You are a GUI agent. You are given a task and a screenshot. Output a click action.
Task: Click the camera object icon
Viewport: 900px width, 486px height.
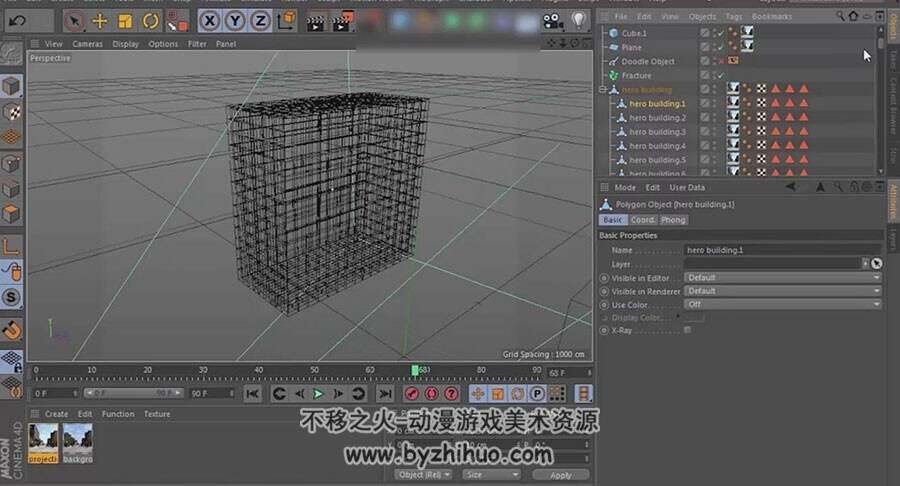tap(553, 22)
